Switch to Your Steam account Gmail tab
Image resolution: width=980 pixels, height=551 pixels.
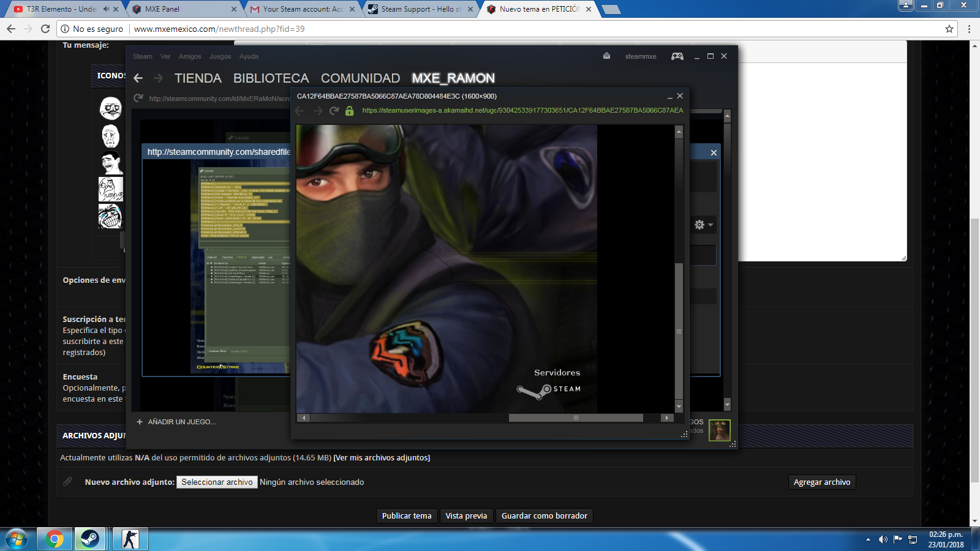(x=303, y=9)
